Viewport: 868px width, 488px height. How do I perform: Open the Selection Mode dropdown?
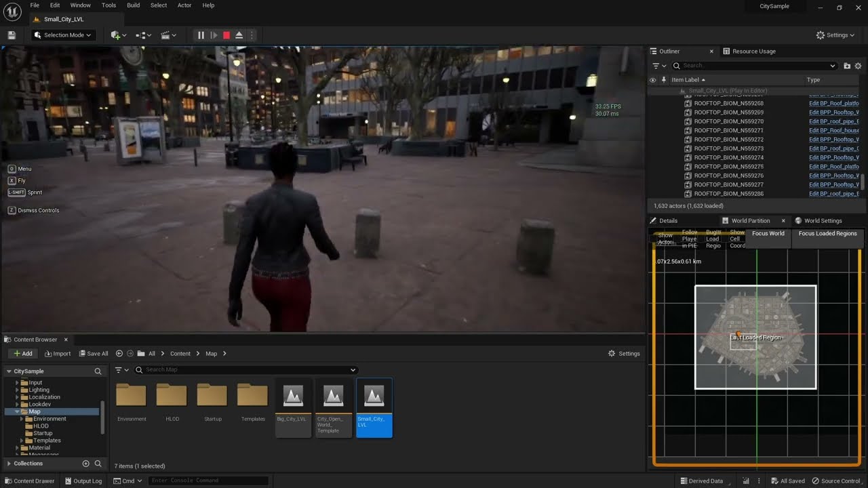click(x=63, y=35)
